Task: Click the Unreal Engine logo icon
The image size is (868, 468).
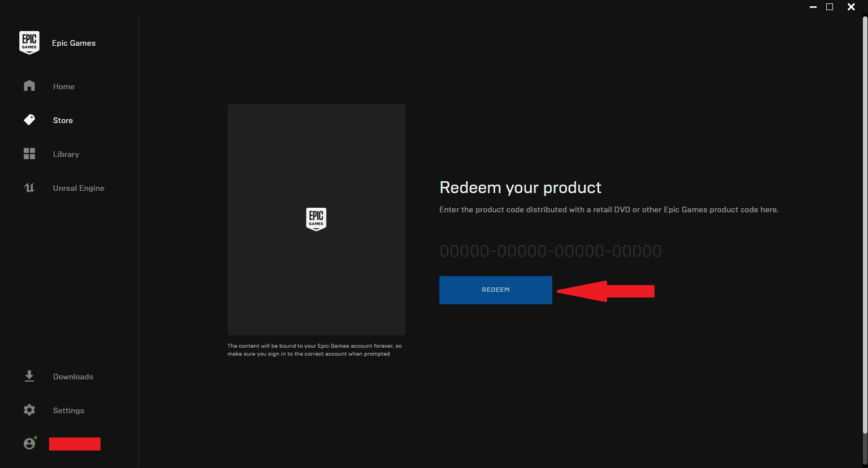Action: click(29, 187)
